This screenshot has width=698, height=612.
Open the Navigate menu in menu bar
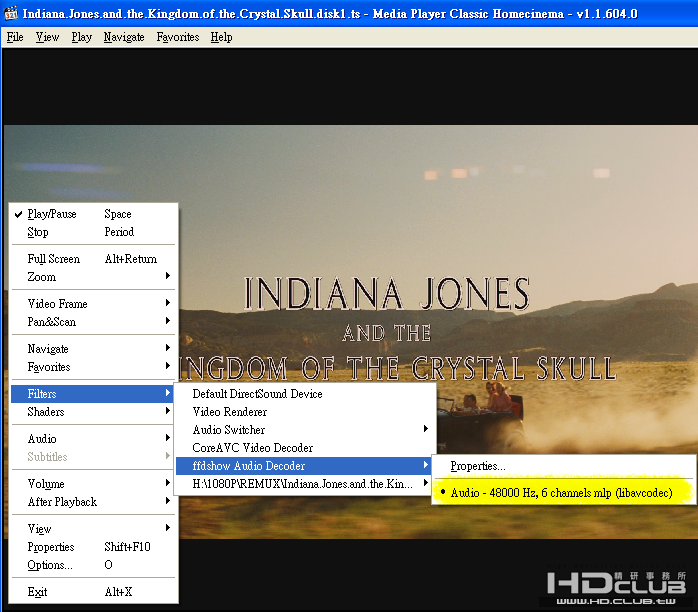click(124, 37)
